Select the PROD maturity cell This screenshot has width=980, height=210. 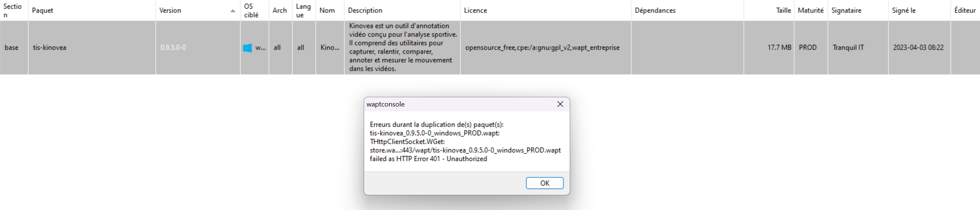[810, 48]
